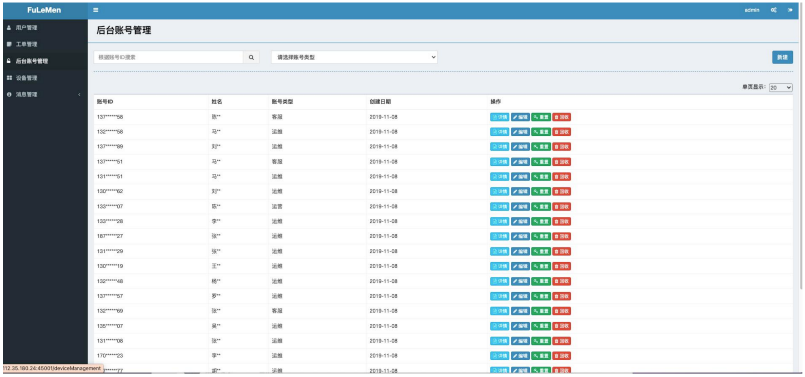Click blue 编辑 button in third row

point(520,147)
